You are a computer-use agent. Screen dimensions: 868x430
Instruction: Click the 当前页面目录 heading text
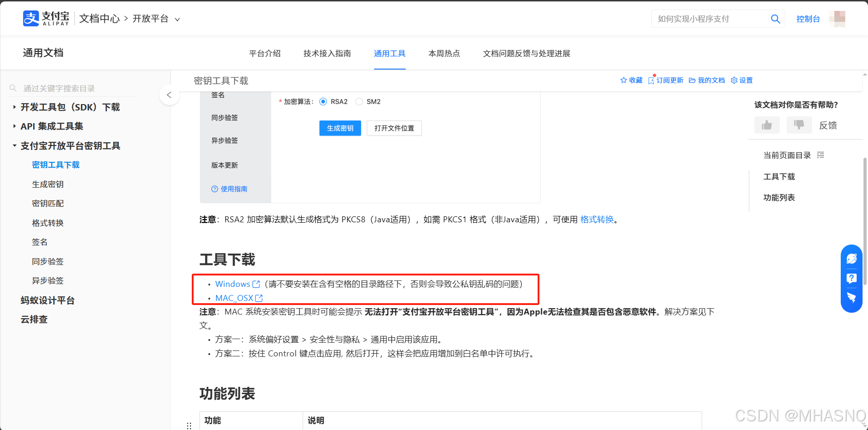click(x=787, y=155)
